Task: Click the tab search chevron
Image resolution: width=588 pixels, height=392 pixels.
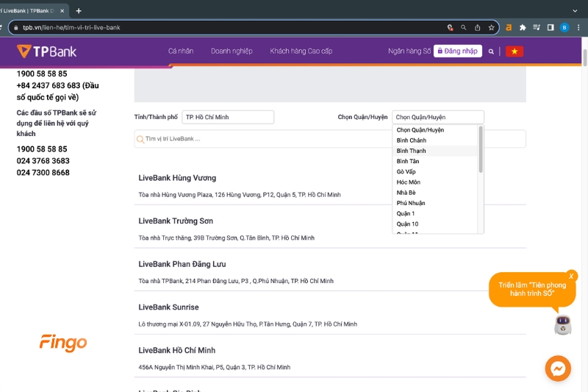Action: pos(575,11)
